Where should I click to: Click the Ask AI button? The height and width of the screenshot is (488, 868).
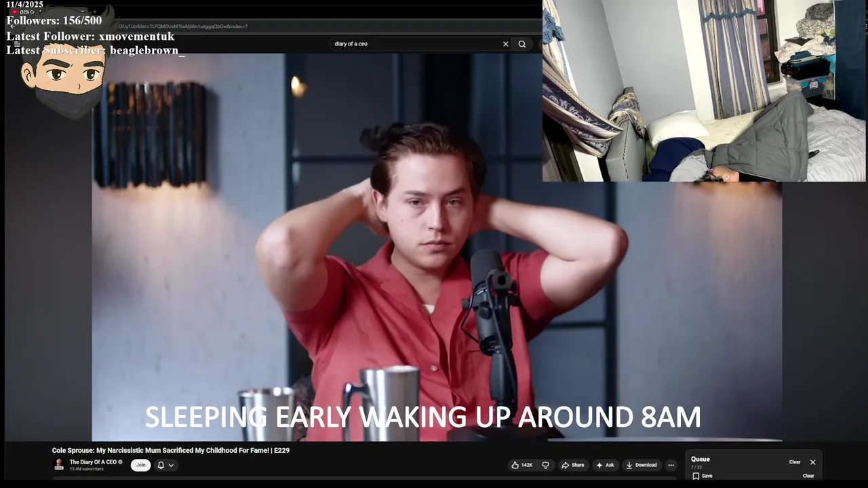click(x=605, y=465)
